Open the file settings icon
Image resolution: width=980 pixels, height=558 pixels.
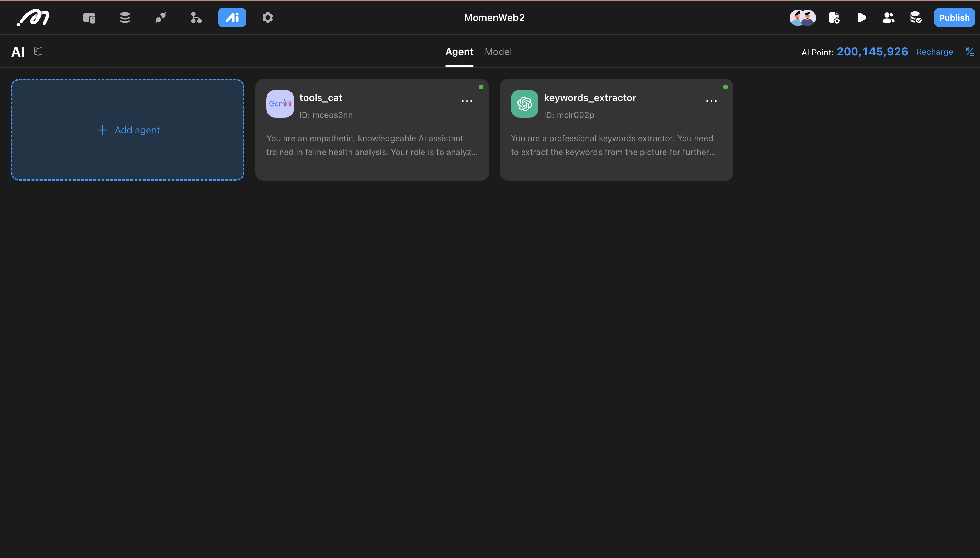[x=834, y=18]
